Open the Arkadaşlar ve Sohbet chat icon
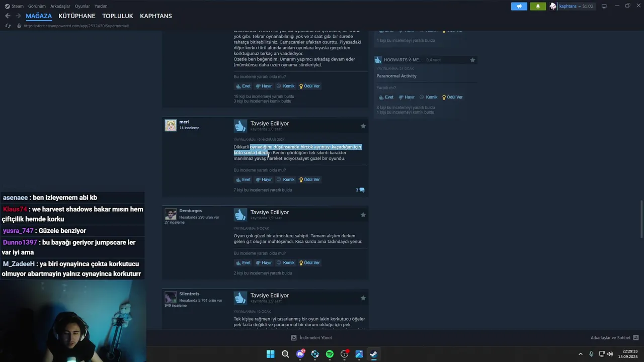The height and width of the screenshot is (362, 644). coord(636,338)
